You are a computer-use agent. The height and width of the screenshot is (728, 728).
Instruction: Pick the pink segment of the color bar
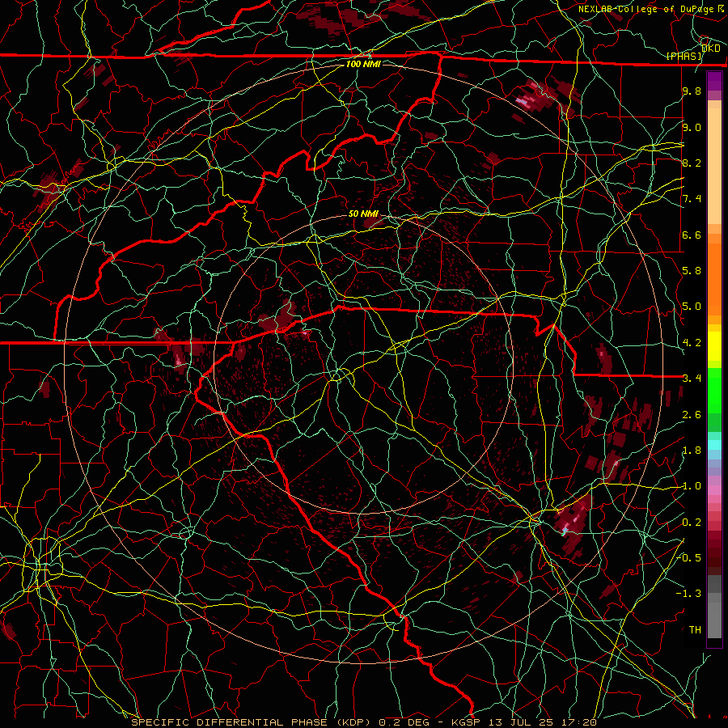tap(714, 490)
